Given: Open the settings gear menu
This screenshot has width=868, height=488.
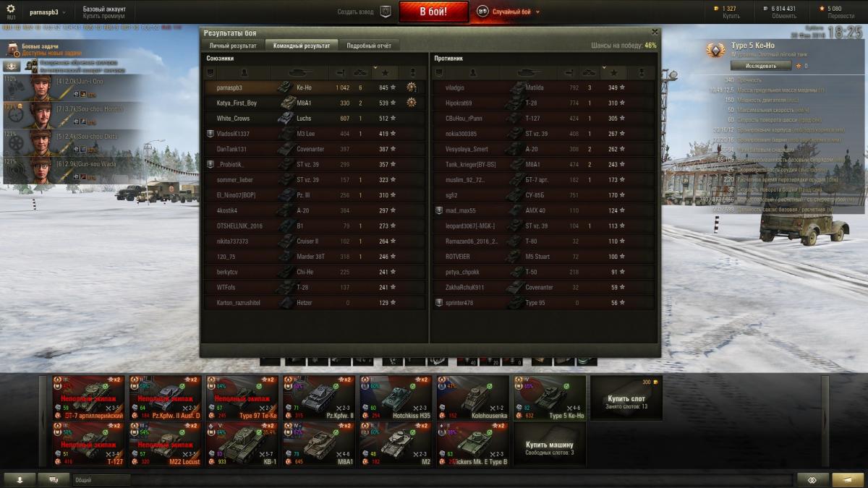Looking at the screenshot, I should click(11, 9).
